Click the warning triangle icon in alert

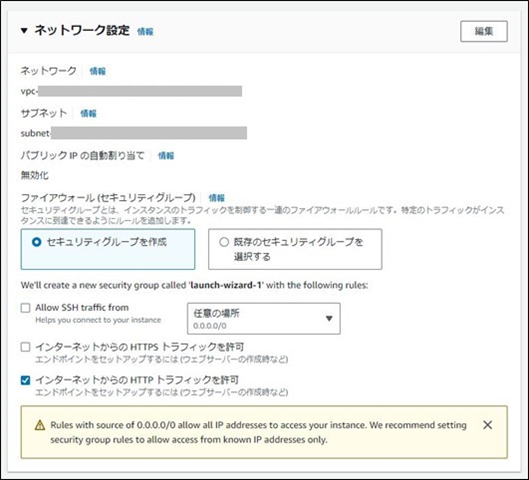coord(40,425)
